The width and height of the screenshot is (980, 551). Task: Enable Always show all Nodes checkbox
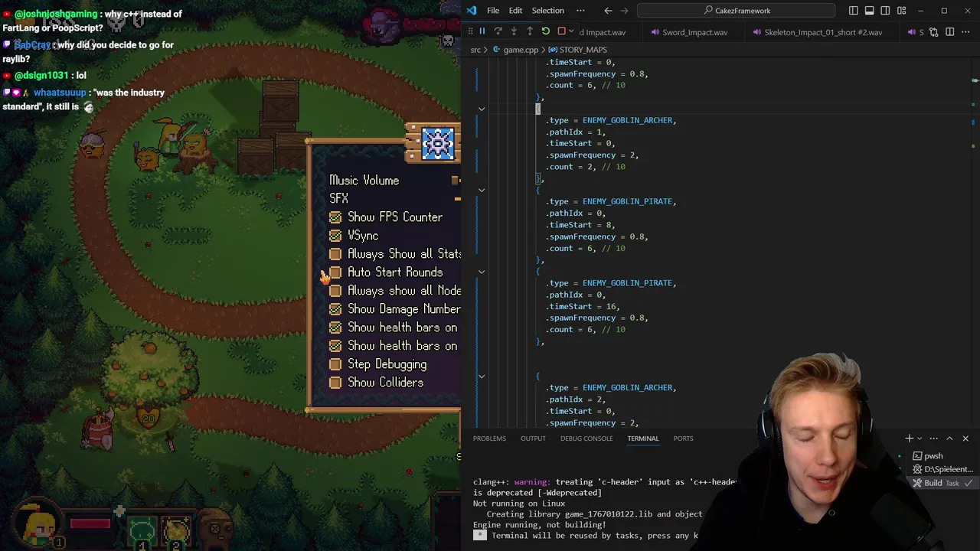coord(335,291)
